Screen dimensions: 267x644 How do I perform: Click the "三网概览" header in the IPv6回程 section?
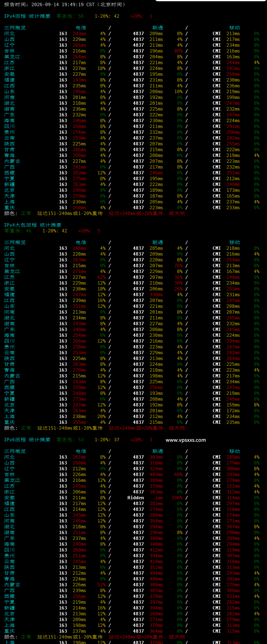15,451
